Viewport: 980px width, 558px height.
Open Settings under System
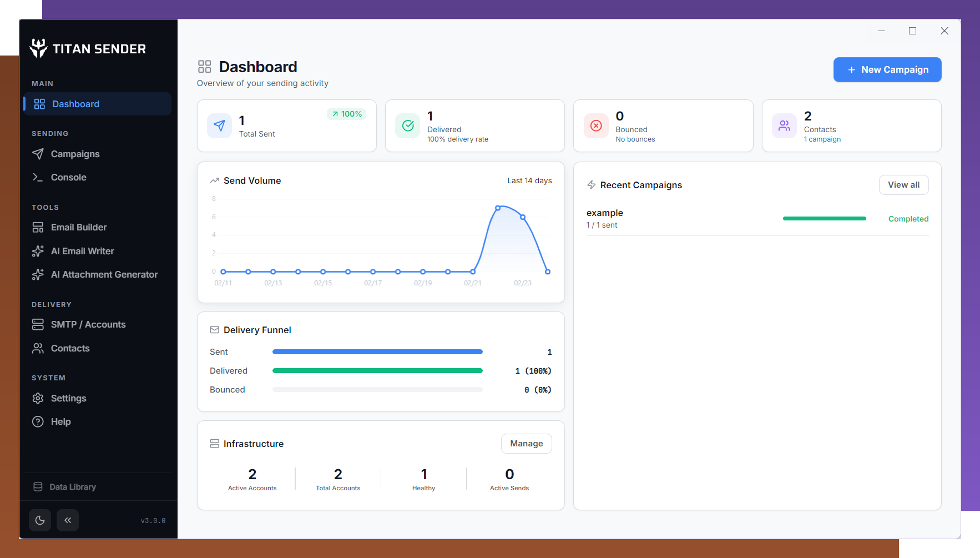tap(68, 398)
